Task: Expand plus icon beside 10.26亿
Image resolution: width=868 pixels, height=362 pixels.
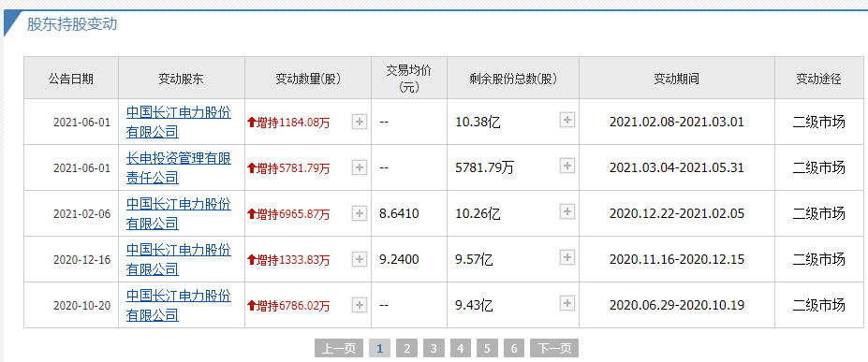Action: click(567, 211)
